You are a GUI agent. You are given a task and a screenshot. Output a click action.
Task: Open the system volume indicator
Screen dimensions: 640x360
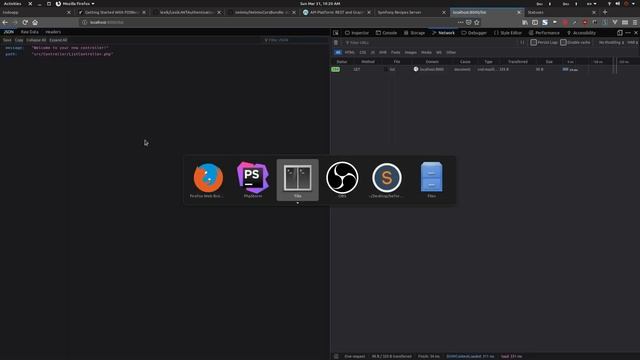click(618, 4)
